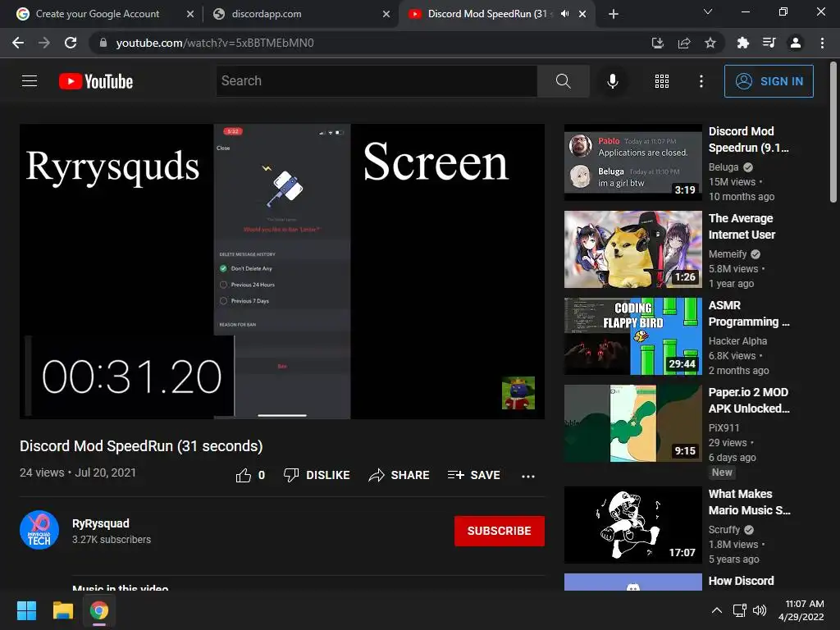
Task: Open the volume tray icon
Action: tap(759, 610)
